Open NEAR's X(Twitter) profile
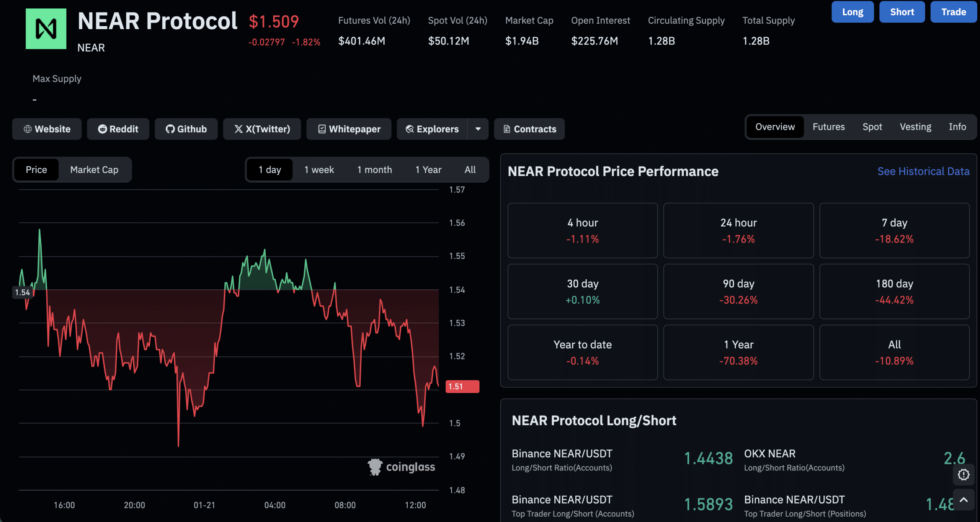This screenshot has height=522, width=980. click(262, 129)
